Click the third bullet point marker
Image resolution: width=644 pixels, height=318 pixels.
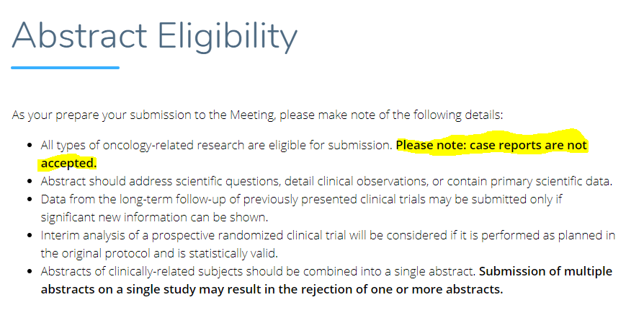29,199
